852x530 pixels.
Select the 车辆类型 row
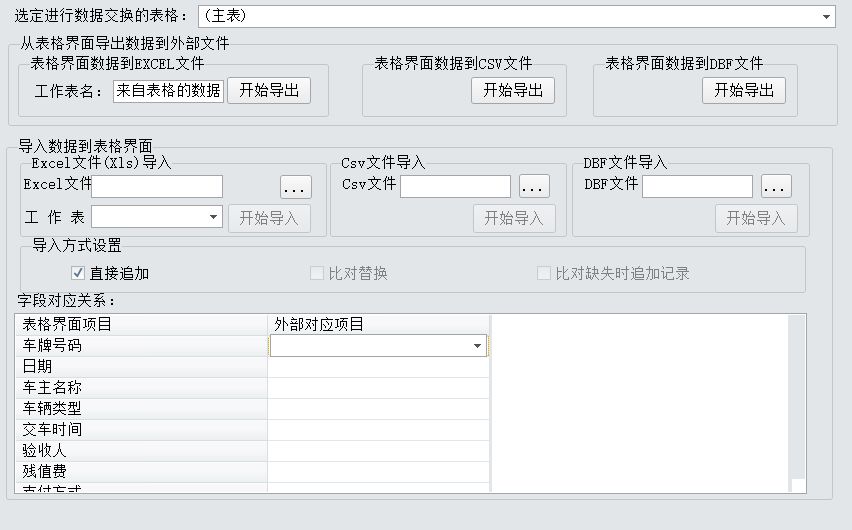coord(141,409)
